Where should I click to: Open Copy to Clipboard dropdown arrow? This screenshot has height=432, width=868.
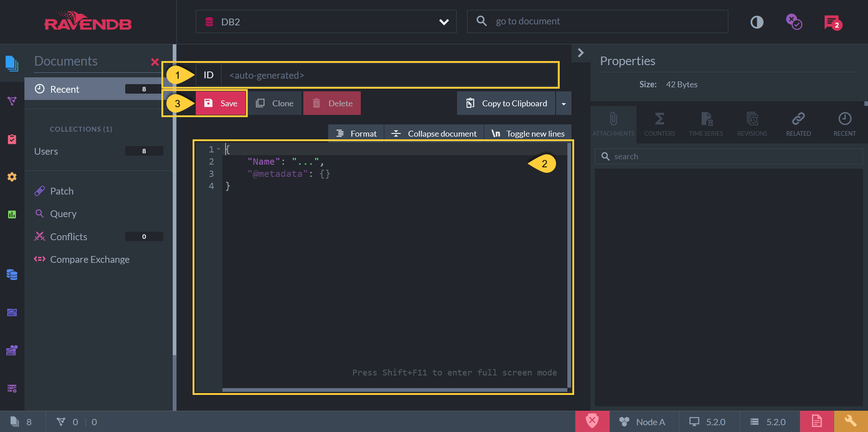click(x=563, y=104)
